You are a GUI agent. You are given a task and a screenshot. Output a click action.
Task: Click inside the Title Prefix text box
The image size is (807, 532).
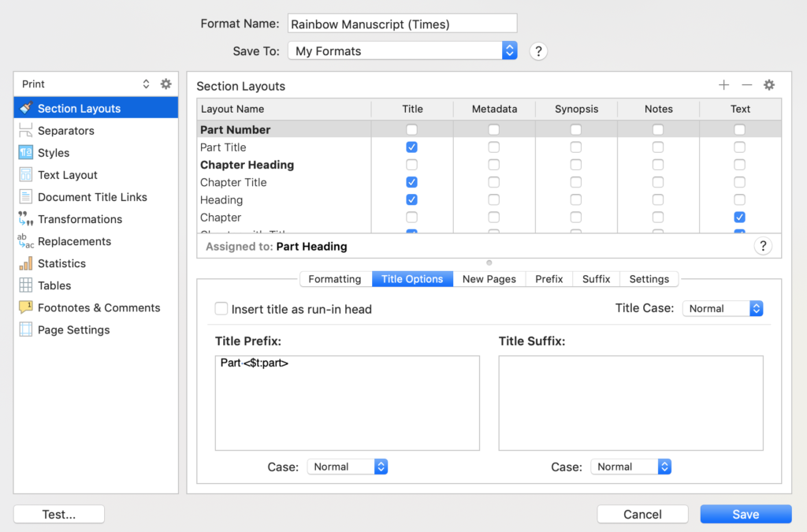[348, 403]
